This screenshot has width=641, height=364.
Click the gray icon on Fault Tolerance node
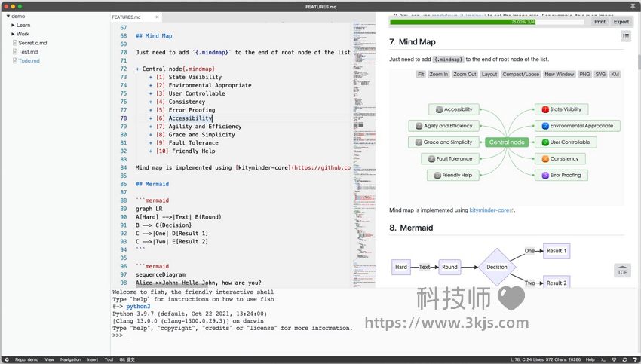tap(431, 158)
